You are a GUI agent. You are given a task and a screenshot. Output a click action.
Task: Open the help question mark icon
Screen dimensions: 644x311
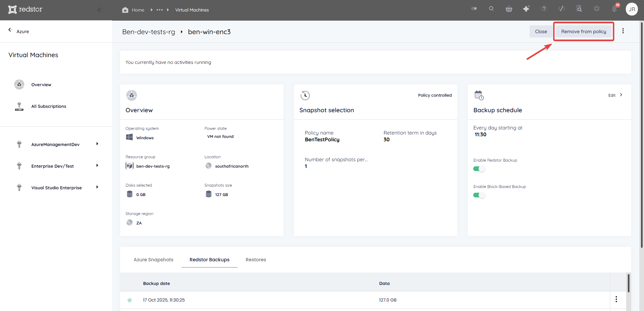coord(544,9)
